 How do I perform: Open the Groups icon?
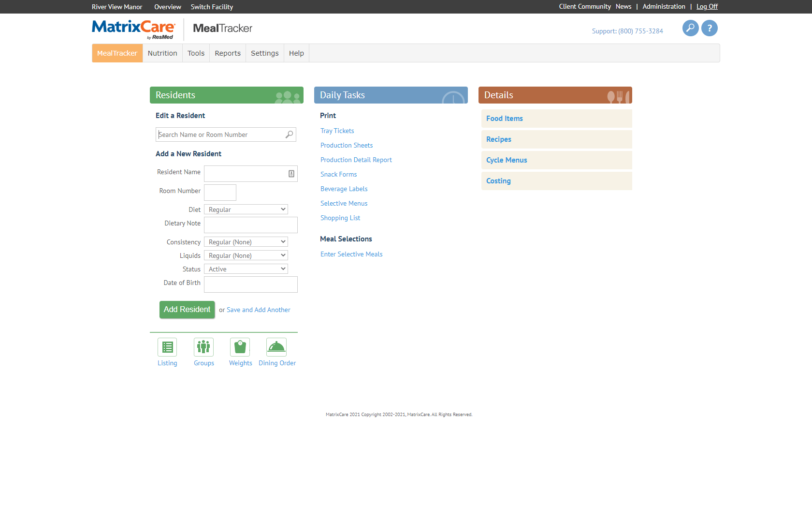pyautogui.click(x=203, y=347)
